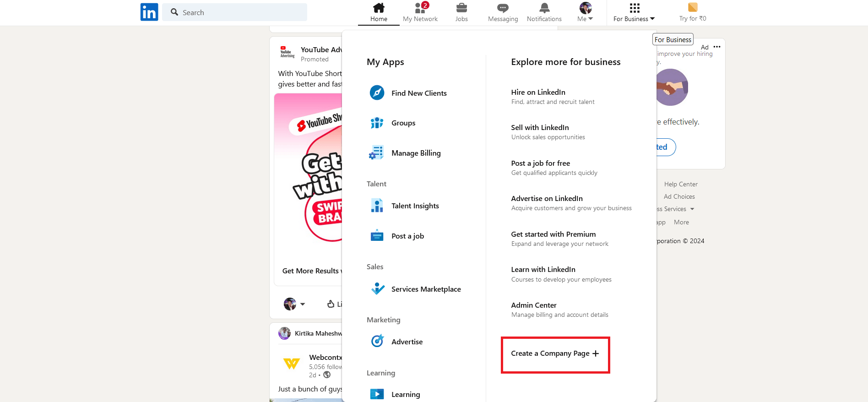Open Find New Clients compass icon

[377, 93]
